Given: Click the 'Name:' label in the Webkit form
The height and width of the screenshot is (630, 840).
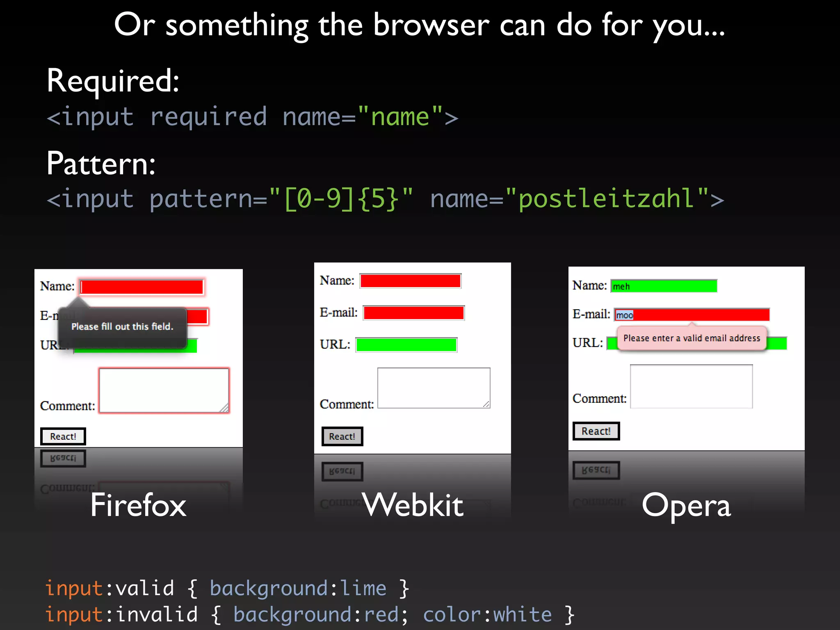Looking at the screenshot, I should (x=337, y=281).
